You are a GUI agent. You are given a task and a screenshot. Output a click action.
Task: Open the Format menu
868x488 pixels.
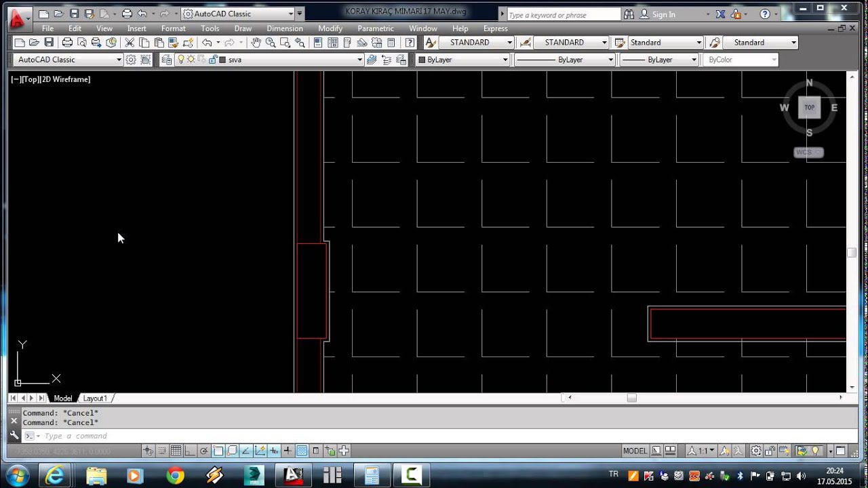click(x=174, y=28)
